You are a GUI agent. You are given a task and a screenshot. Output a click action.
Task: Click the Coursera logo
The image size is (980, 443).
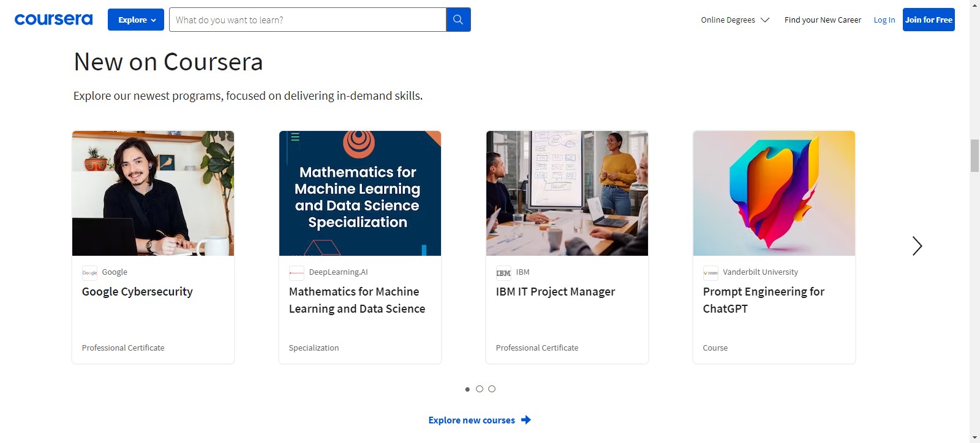click(53, 20)
